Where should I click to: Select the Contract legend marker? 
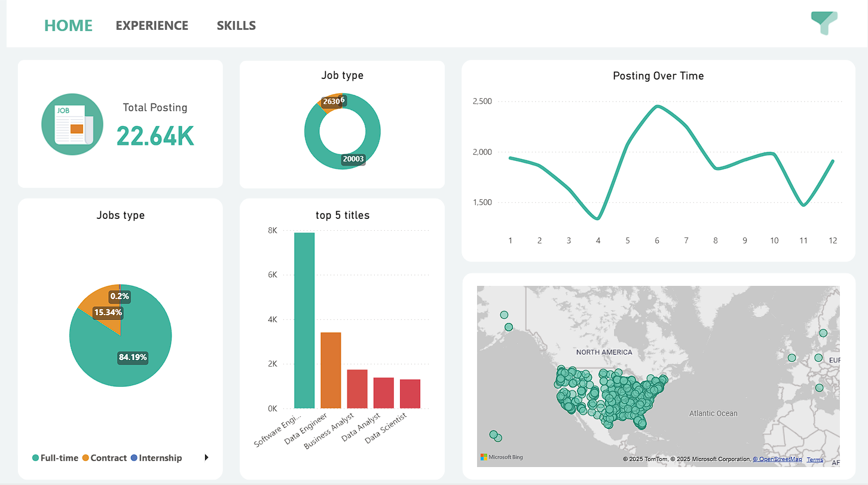[x=85, y=458]
